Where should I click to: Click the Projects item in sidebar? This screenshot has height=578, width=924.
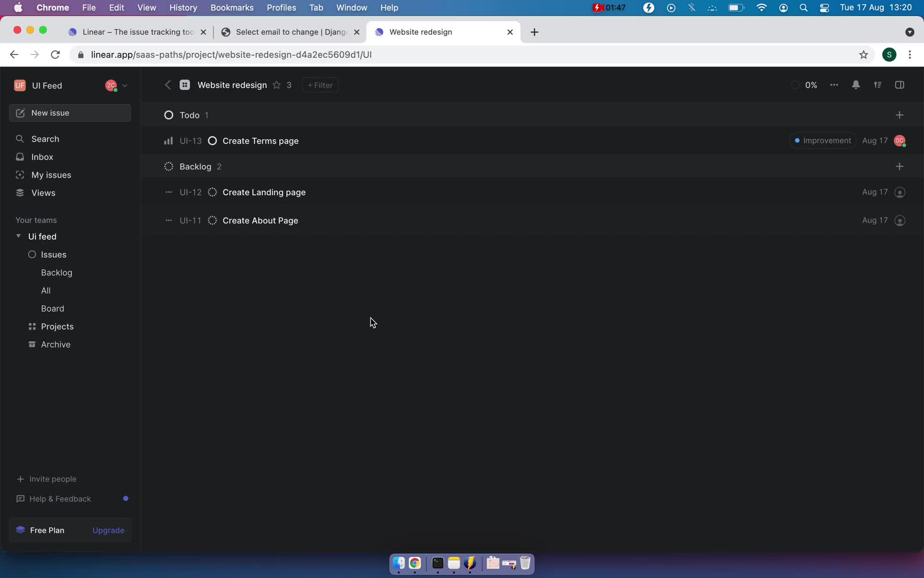(57, 326)
